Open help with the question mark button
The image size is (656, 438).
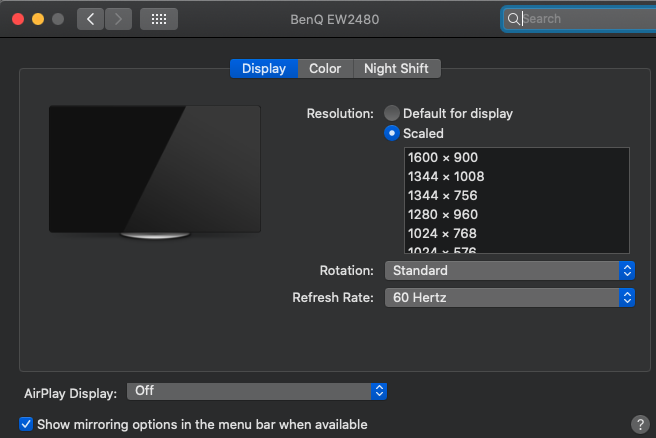(640, 424)
